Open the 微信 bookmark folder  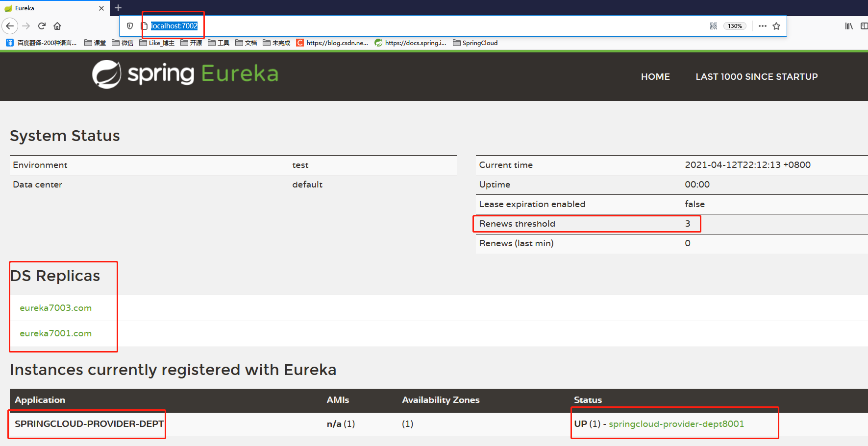(123, 43)
